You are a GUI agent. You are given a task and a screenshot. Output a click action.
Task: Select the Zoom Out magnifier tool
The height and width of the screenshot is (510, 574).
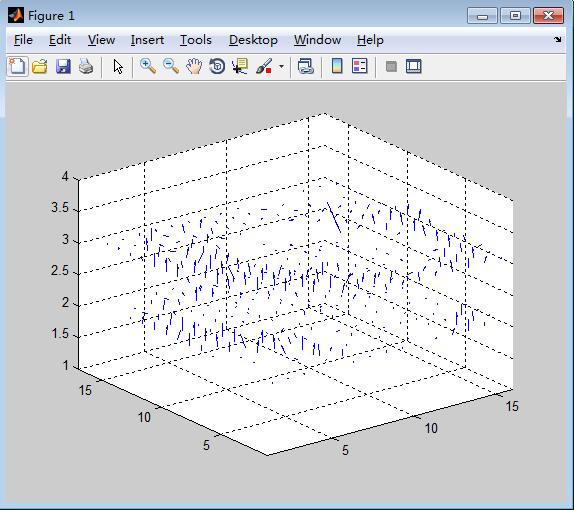click(x=171, y=67)
